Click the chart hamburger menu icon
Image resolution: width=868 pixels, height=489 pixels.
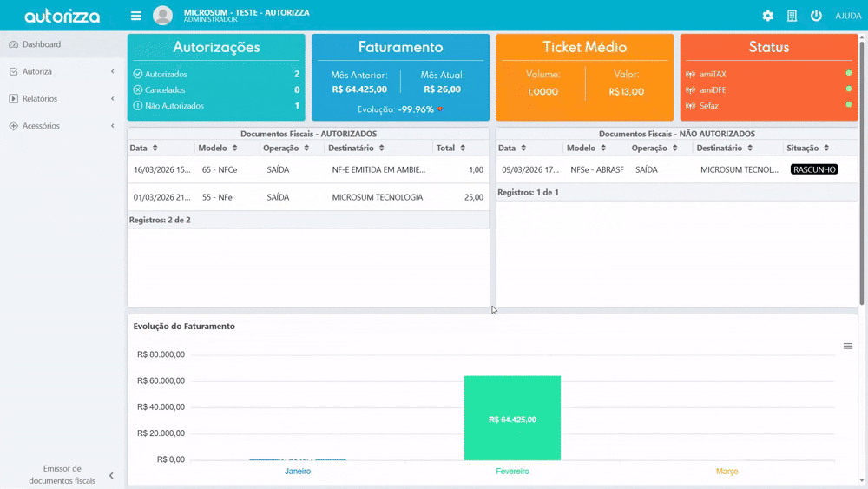click(848, 346)
